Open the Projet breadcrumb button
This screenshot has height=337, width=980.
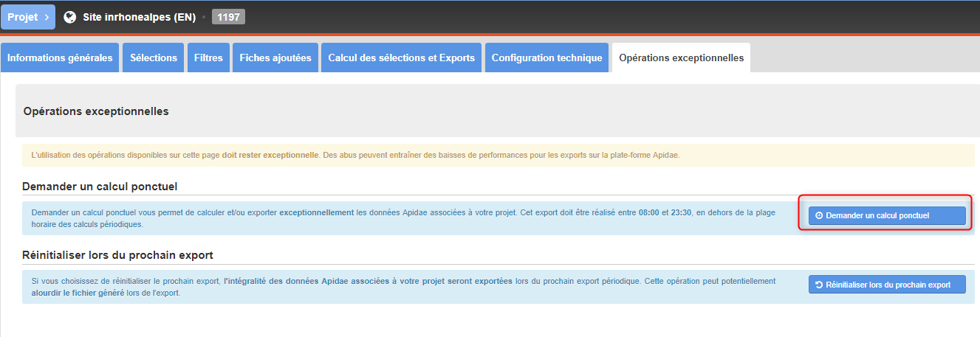(28, 16)
